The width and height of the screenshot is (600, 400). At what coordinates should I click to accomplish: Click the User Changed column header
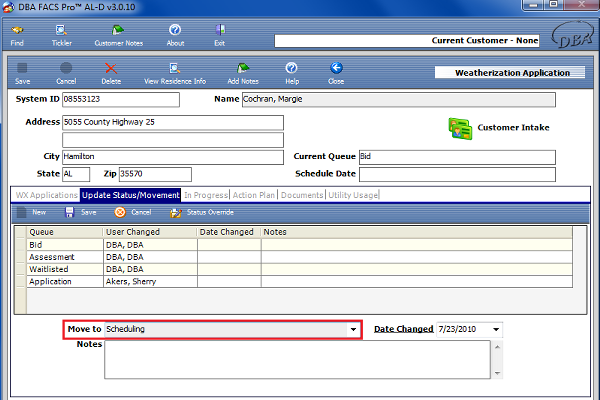[x=150, y=232]
